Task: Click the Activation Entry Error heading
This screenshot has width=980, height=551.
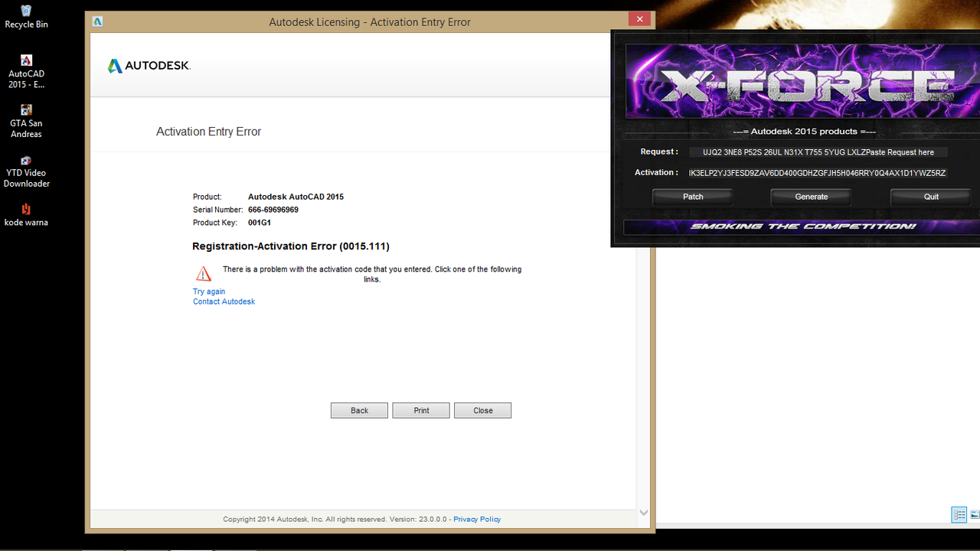Action: tap(208, 132)
